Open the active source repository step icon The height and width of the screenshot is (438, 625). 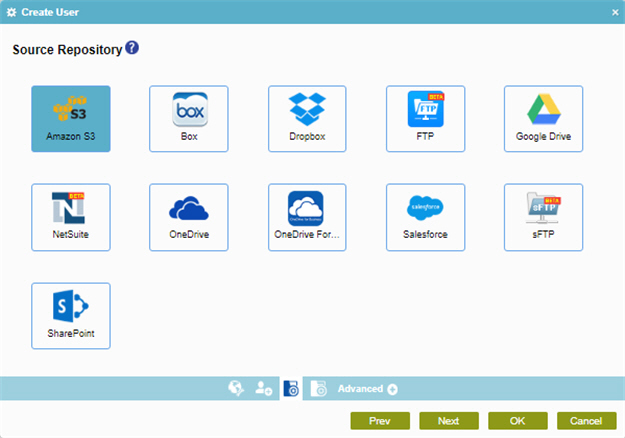(291, 389)
